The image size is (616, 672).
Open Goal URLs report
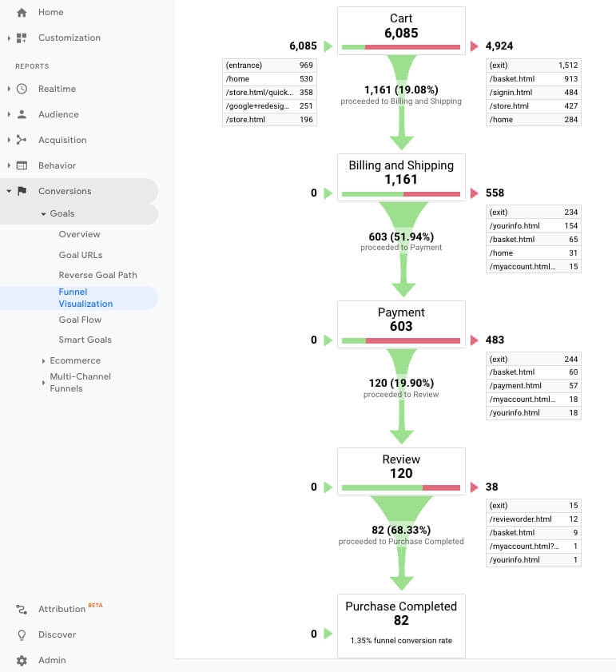81,255
